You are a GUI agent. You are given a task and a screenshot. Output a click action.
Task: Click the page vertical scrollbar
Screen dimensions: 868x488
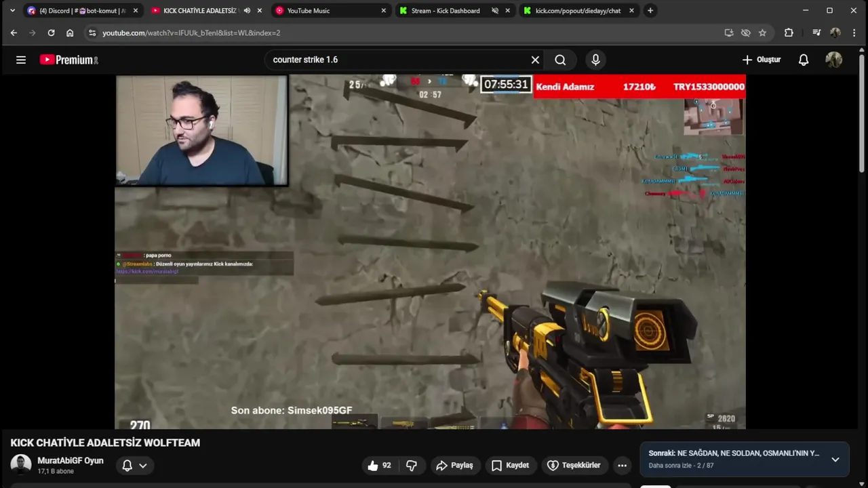click(863, 112)
